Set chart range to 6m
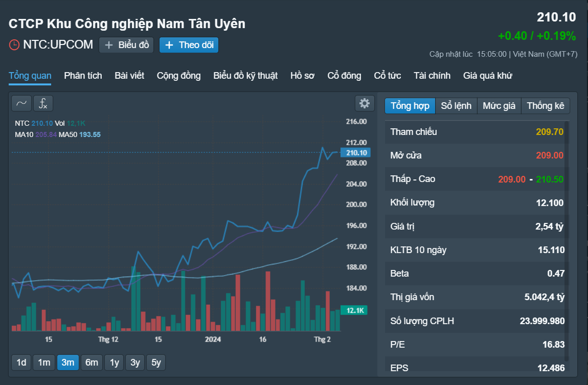This screenshot has height=385, width=588. tap(92, 363)
